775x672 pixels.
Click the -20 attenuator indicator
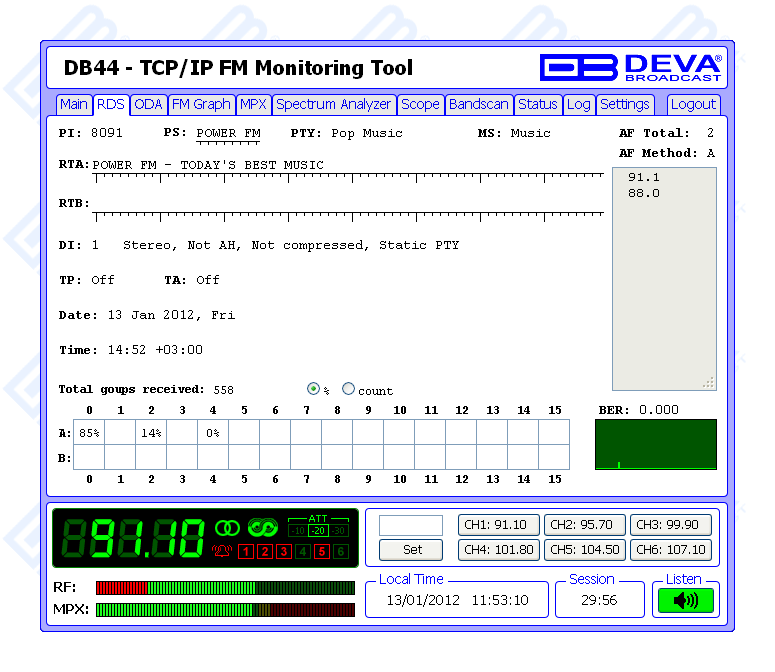(317, 530)
